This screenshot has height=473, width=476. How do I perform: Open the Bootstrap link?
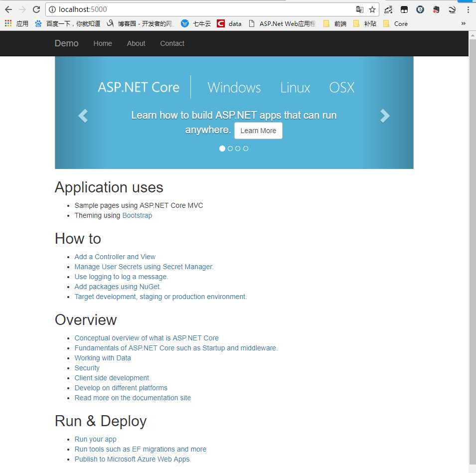click(137, 215)
